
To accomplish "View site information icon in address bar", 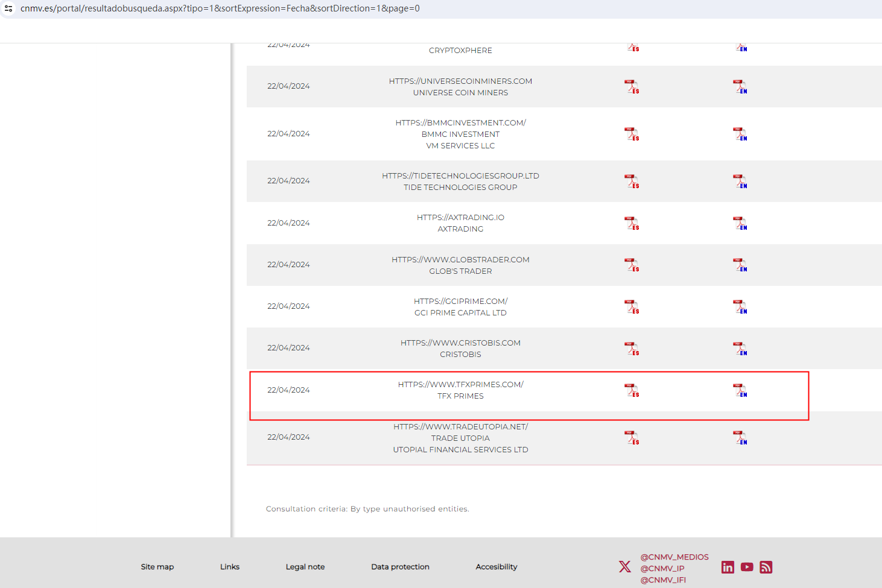I will click(8, 8).
